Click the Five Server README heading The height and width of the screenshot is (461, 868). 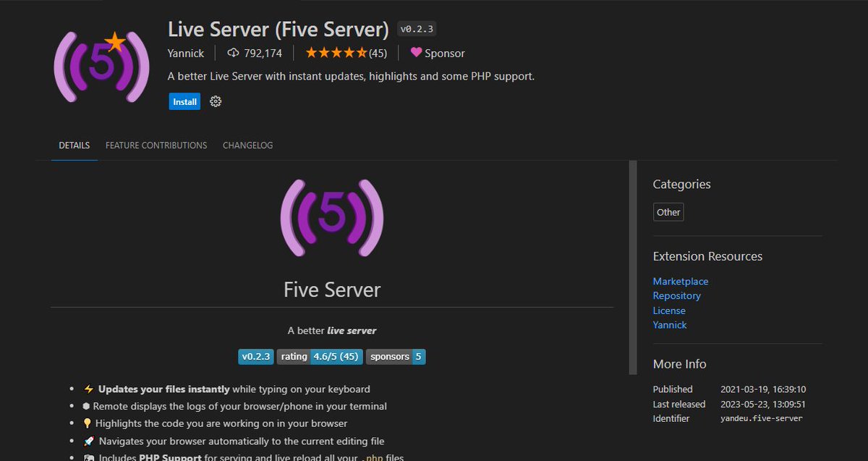(332, 289)
